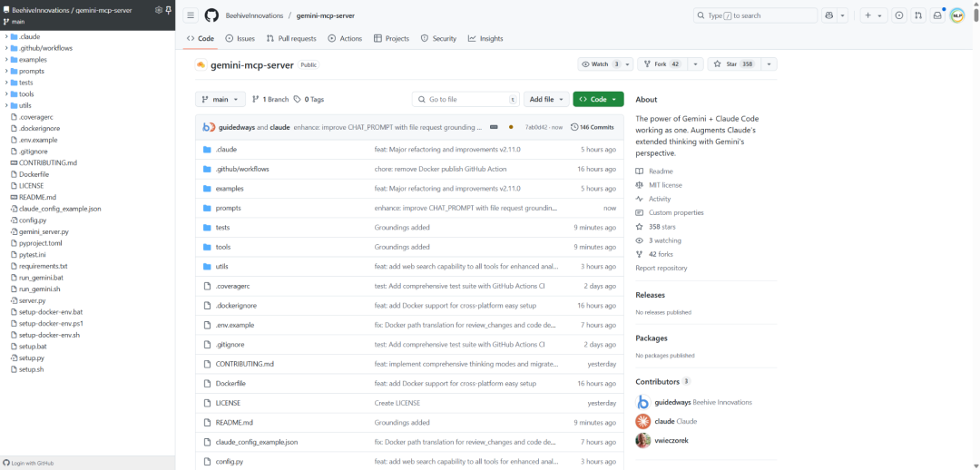Image resolution: width=980 pixels, height=470 pixels.
Task: View the 0 Tags link
Action: pyautogui.click(x=309, y=100)
